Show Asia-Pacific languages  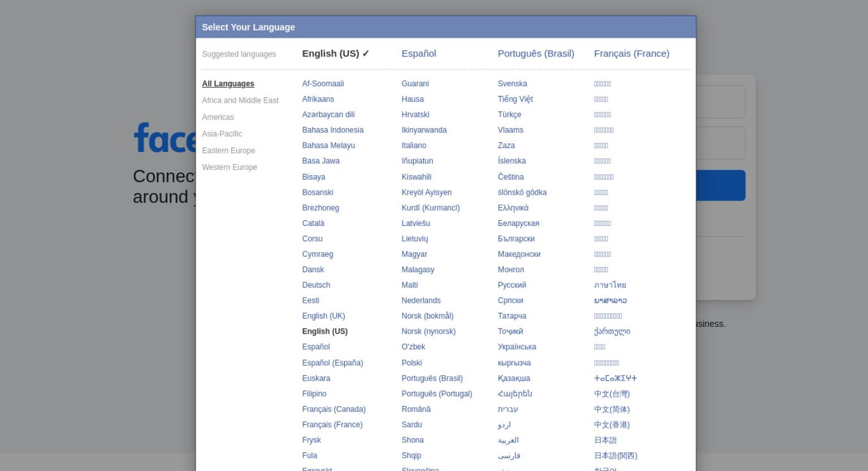pyautogui.click(x=222, y=134)
